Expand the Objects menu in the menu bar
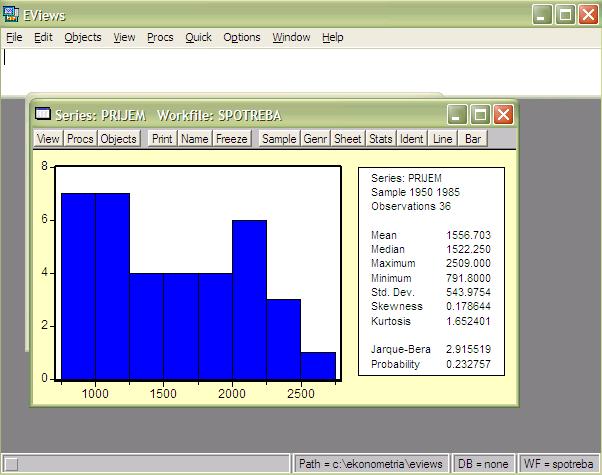The height and width of the screenshot is (475, 602). point(82,37)
